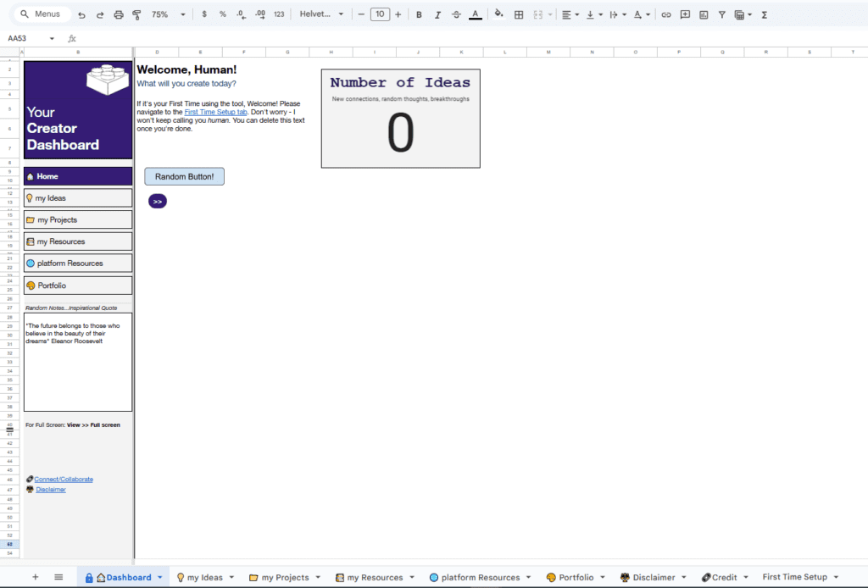Viewport: 868px width, 588px height.
Task: Follow the First Time Setup tab link
Action: tap(215, 112)
